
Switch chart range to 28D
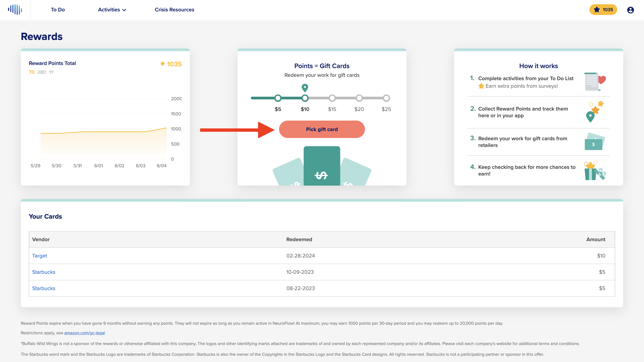pyautogui.click(x=42, y=72)
